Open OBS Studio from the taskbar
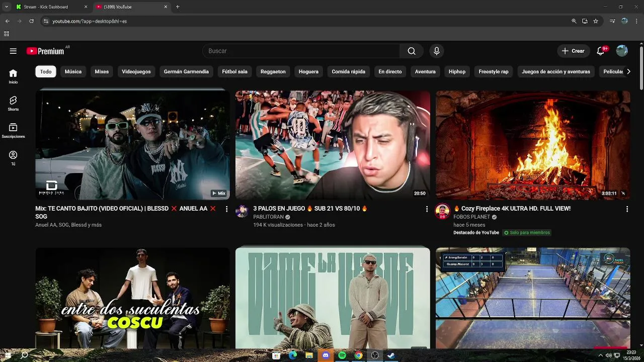 click(x=374, y=355)
